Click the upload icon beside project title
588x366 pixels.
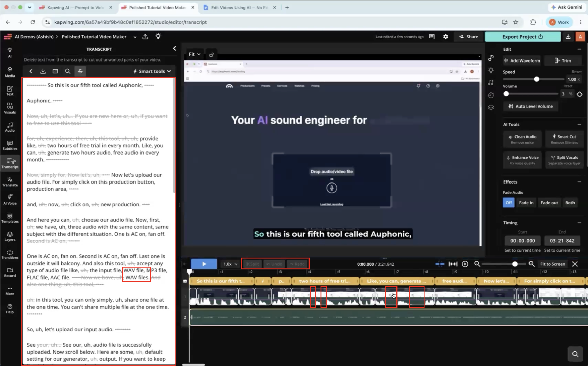pos(145,37)
